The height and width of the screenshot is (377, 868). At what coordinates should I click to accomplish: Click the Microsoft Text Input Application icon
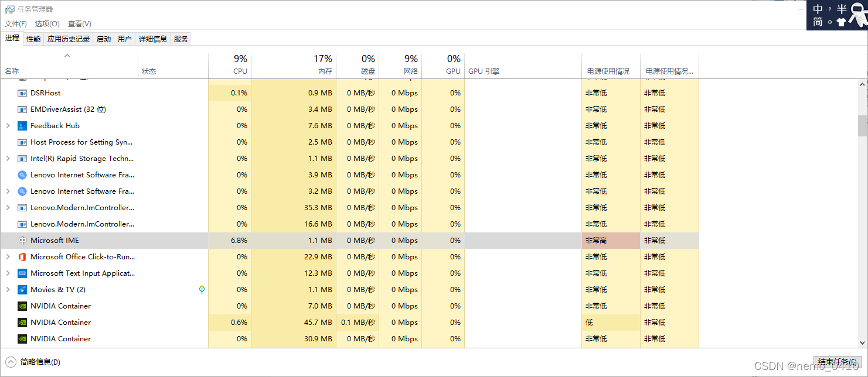pos(22,273)
